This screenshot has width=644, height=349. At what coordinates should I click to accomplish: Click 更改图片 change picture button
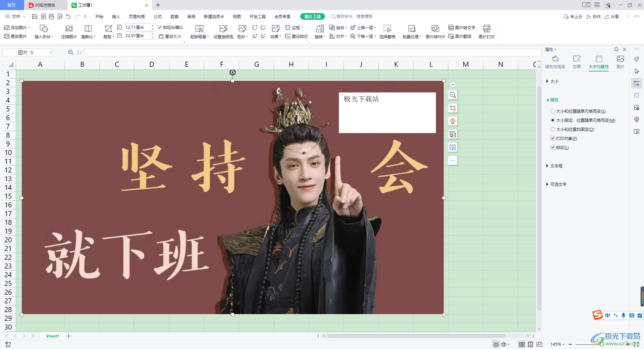[15, 37]
